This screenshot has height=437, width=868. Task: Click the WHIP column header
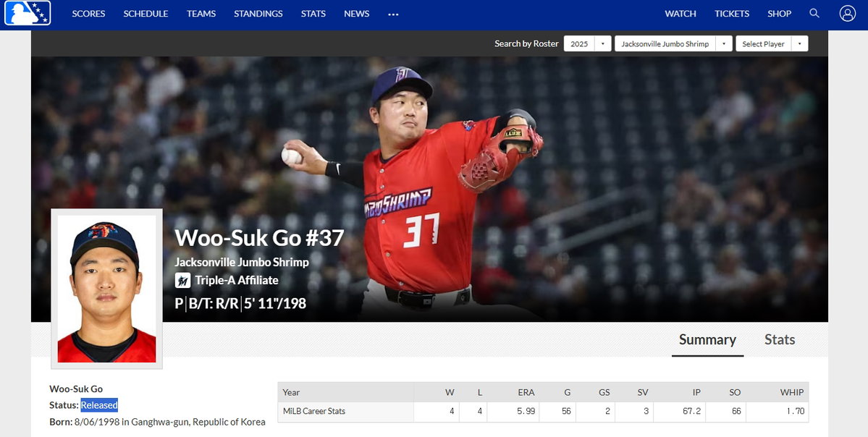(x=791, y=392)
